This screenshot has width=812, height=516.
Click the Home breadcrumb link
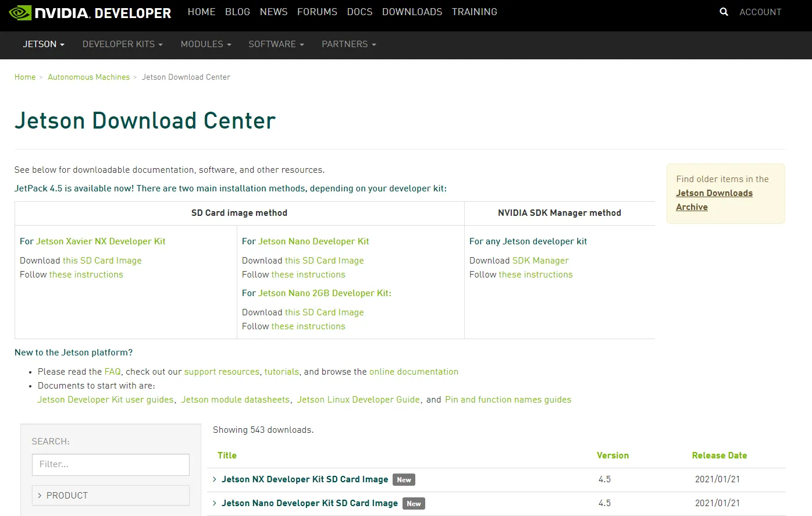coord(25,77)
